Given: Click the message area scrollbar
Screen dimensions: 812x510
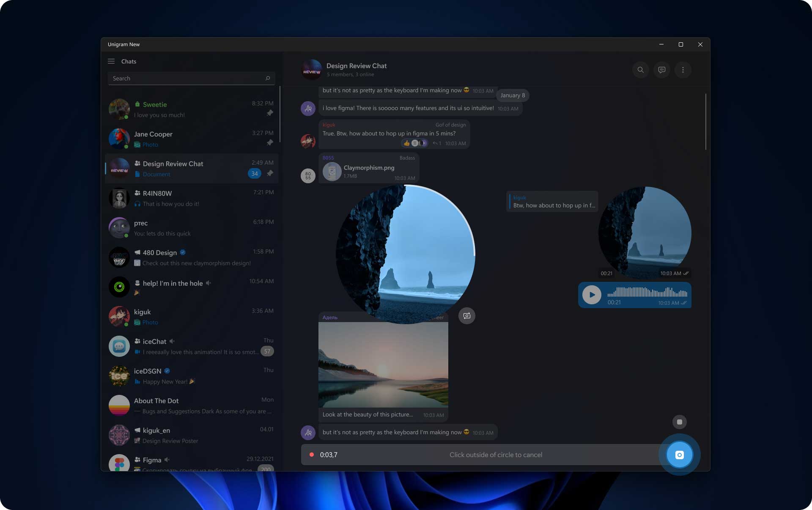Looking at the screenshot, I should click(705, 122).
